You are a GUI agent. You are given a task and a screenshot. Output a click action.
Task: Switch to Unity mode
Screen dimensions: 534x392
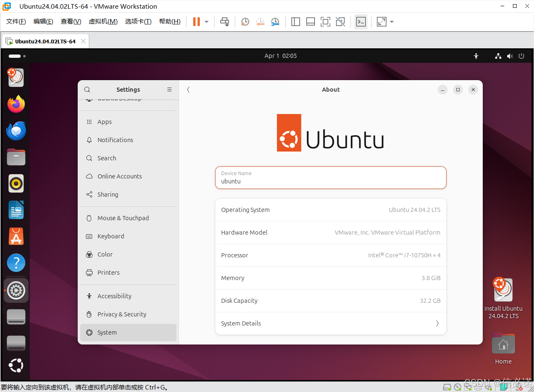341,22
